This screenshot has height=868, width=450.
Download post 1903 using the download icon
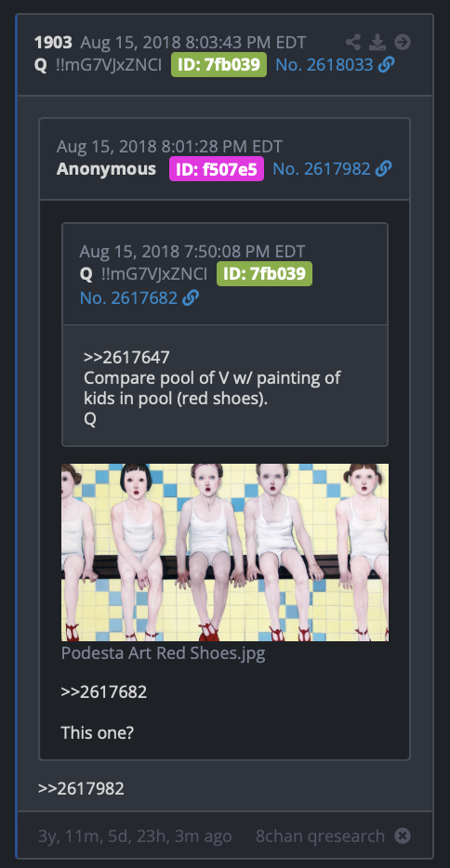[x=377, y=42]
